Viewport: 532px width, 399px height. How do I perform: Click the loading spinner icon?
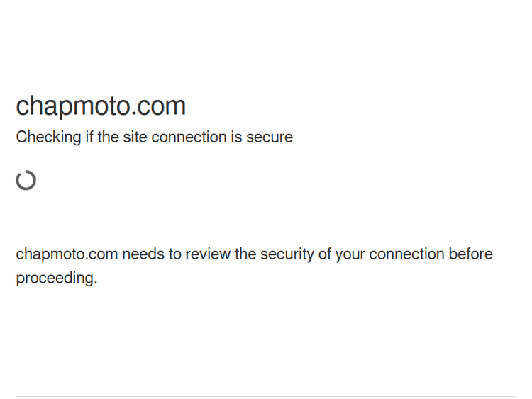coord(26,180)
